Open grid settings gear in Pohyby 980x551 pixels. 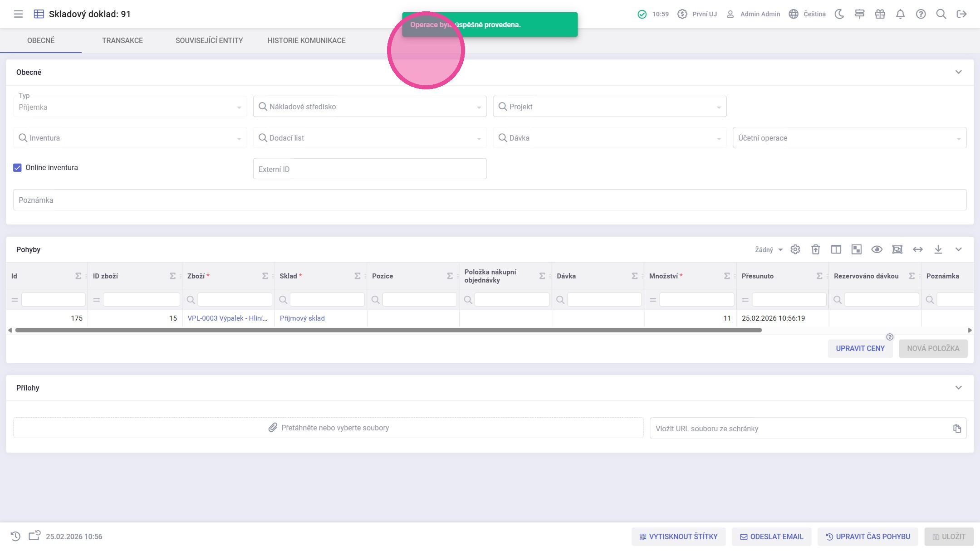pyautogui.click(x=795, y=249)
